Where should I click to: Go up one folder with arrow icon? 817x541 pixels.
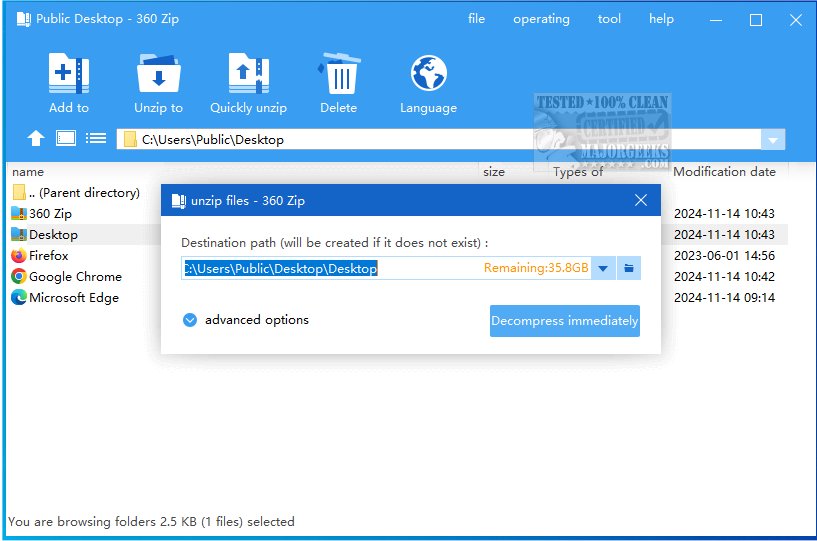click(36, 139)
